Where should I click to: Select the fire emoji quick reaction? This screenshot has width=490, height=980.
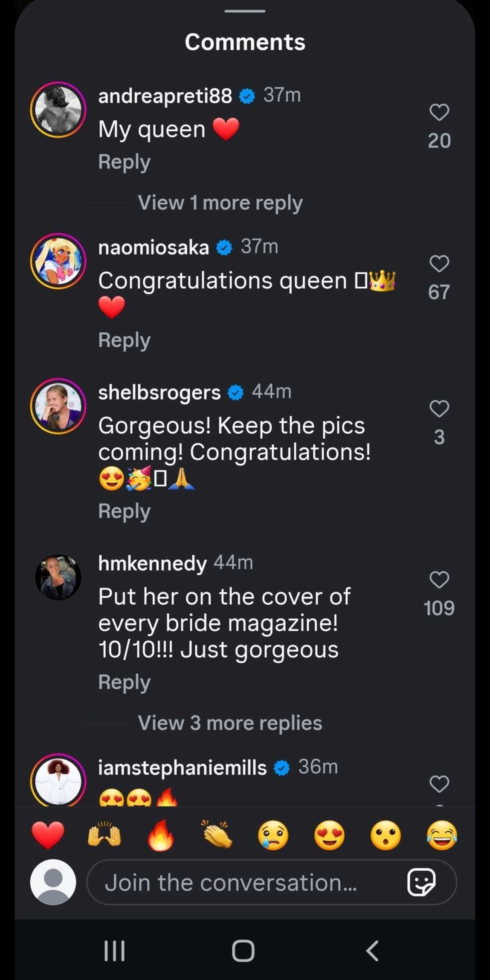[160, 834]
